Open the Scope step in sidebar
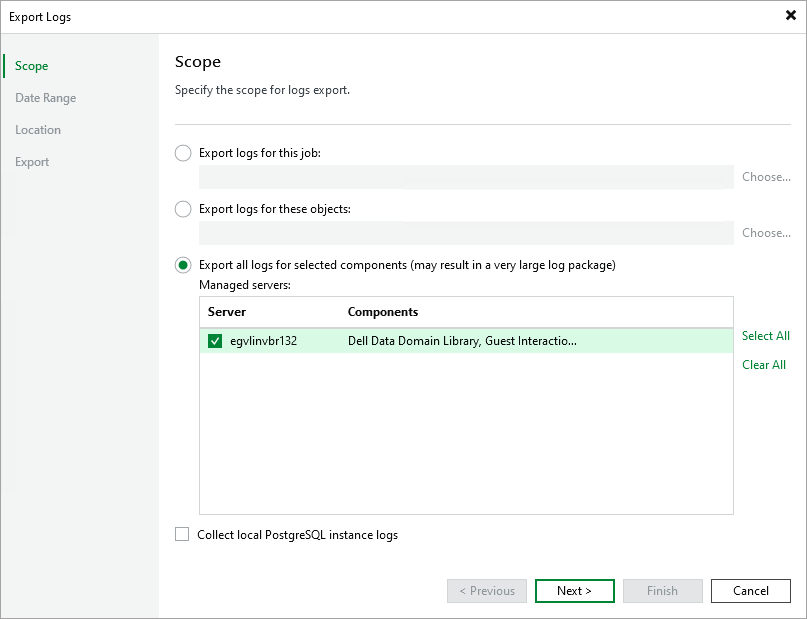Viewport: 807px width, 619px height. pos(32,66)
